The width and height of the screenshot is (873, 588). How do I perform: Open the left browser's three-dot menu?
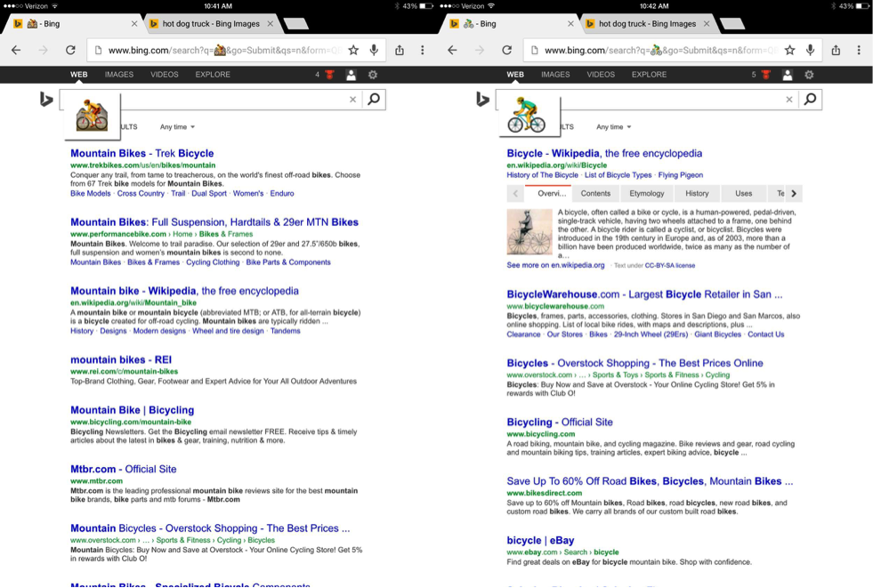tap(423, 50)
